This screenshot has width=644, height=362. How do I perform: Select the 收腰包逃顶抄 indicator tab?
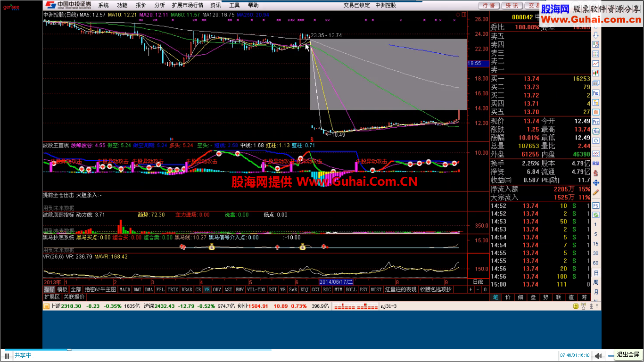[x=436, y=289]
